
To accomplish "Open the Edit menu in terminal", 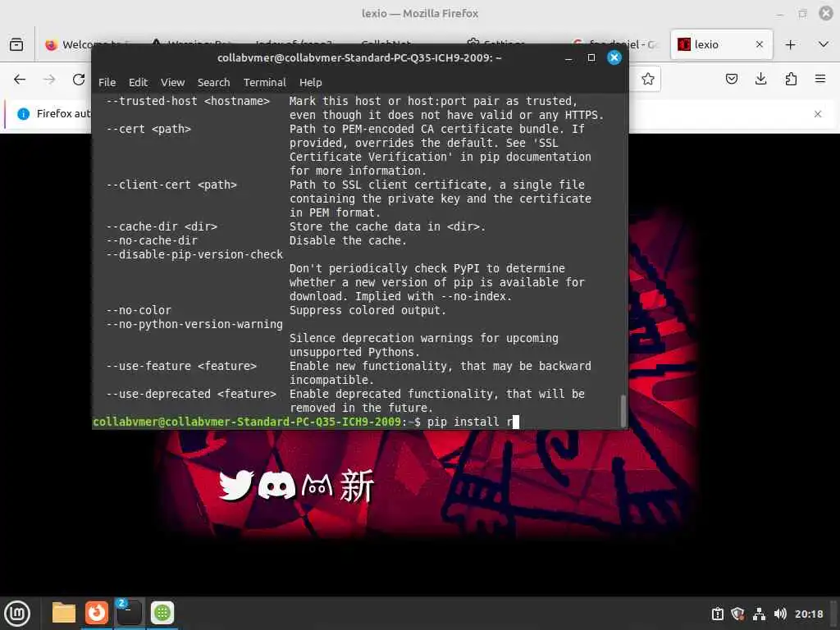I will [x=138, y=83].
